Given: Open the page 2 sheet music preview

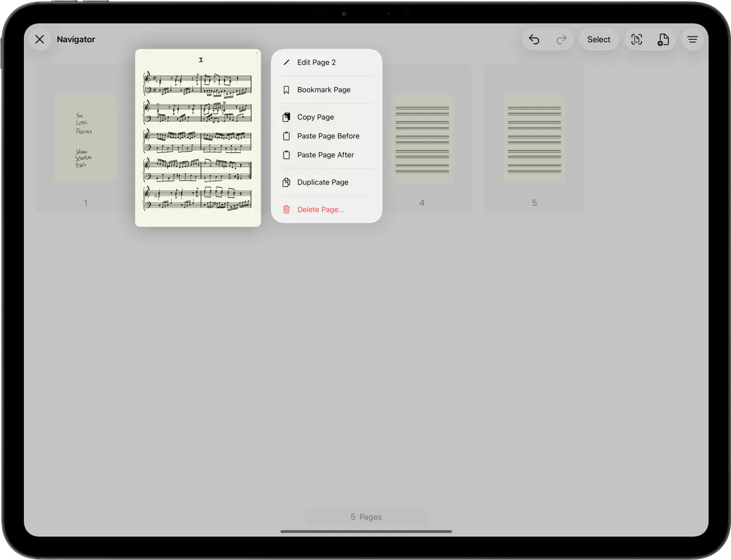Looking at the screenshot, I should pyautogui.click(x=198, y=138).
